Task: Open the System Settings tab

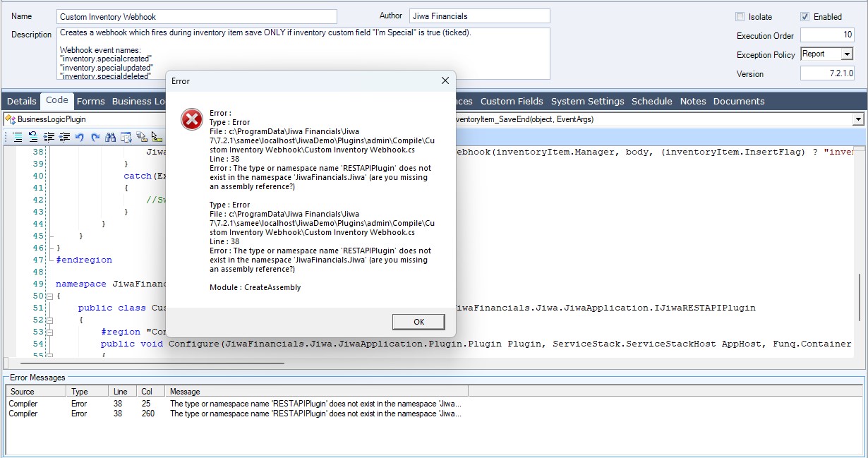Action: coord(587,102)
